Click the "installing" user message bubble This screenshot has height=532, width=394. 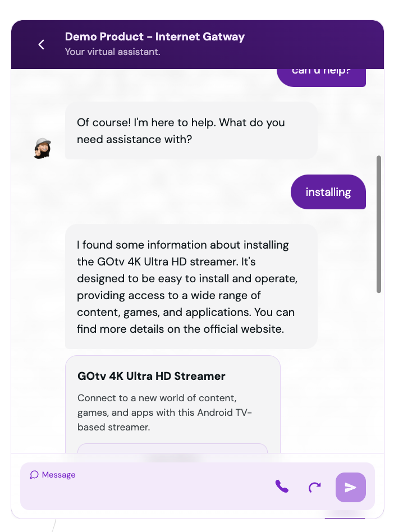pos(328,192)
